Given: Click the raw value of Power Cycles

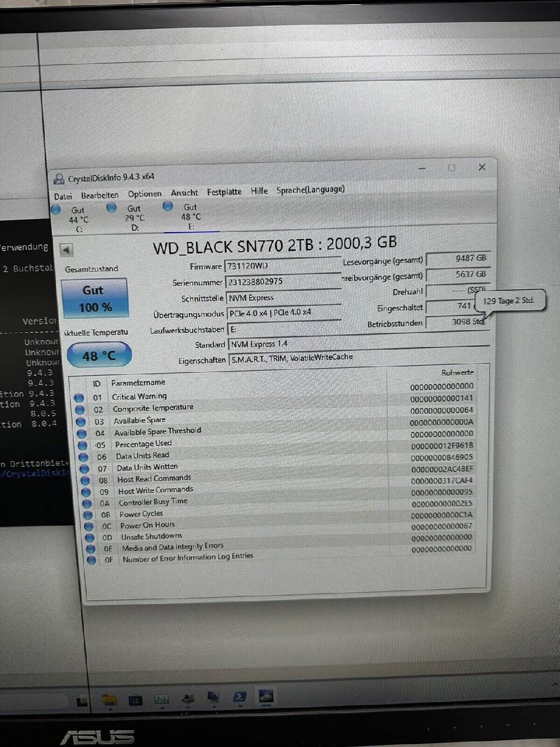Looking at the screenshot, I should click(442, 504).
